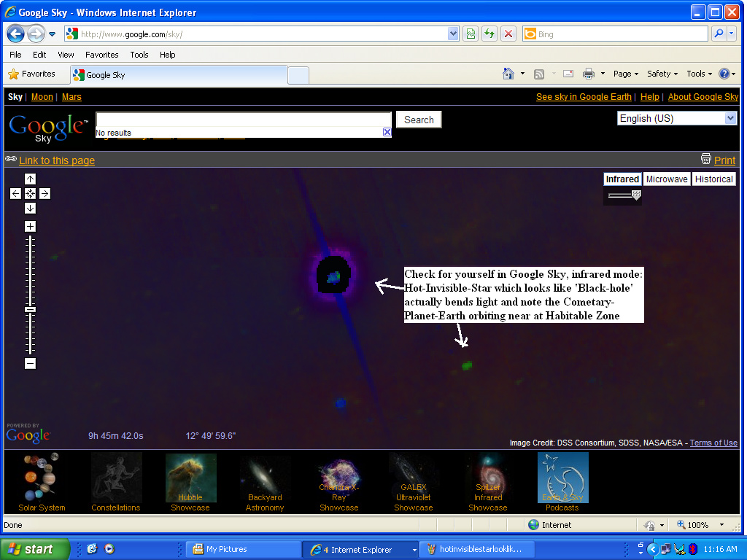Open recent pages dropdown beside Forward button
747x560 pixels.
(53, 34)
